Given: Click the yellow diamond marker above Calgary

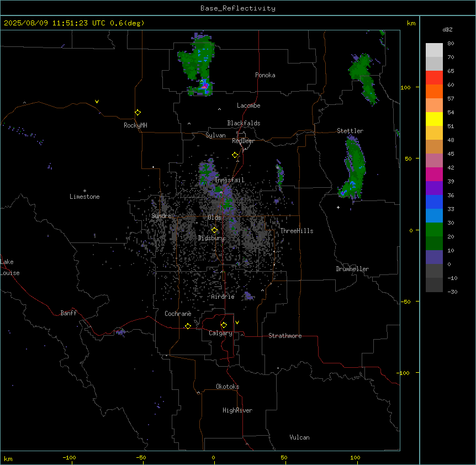Looking at the screenshot, I should click(x=224, y=325).
